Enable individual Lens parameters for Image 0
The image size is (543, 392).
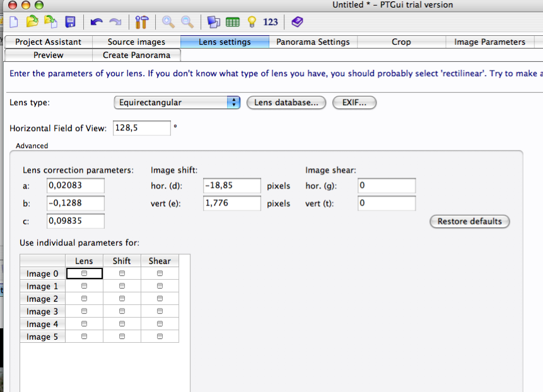(x=85, y=274)
